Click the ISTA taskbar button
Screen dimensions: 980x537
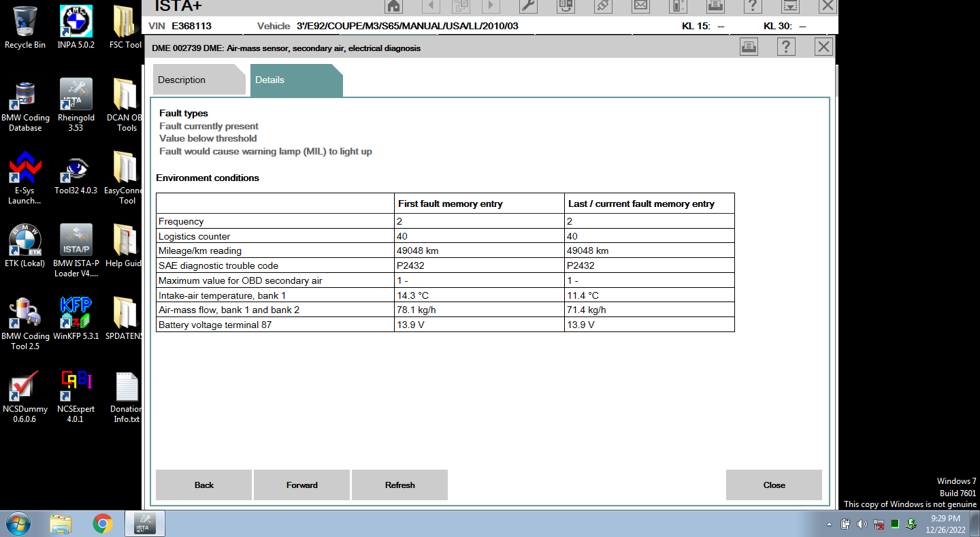(144, 523)
